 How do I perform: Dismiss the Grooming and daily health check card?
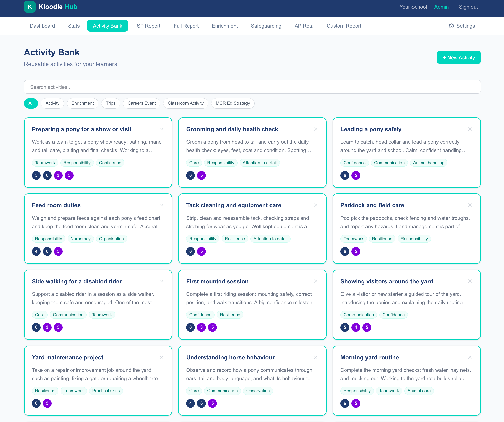pos(316,129)
